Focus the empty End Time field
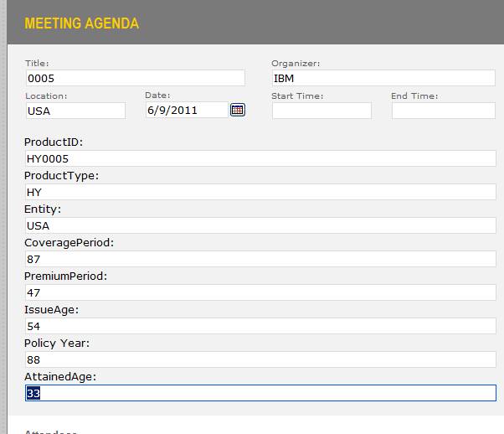Screen dimensions: 504x434 pos(443,111)
